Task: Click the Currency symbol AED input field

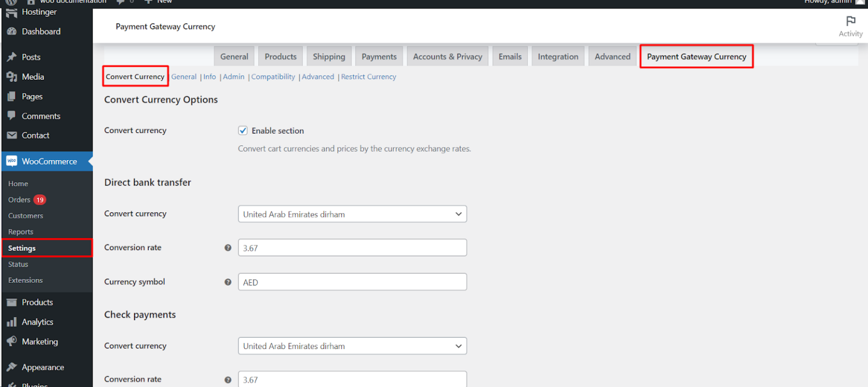Action: tap(352, 282)
